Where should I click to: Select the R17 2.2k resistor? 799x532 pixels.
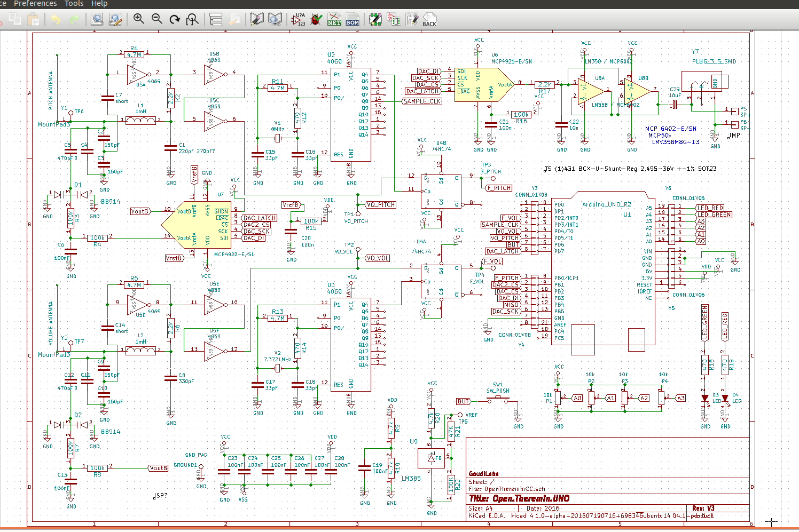544,84
